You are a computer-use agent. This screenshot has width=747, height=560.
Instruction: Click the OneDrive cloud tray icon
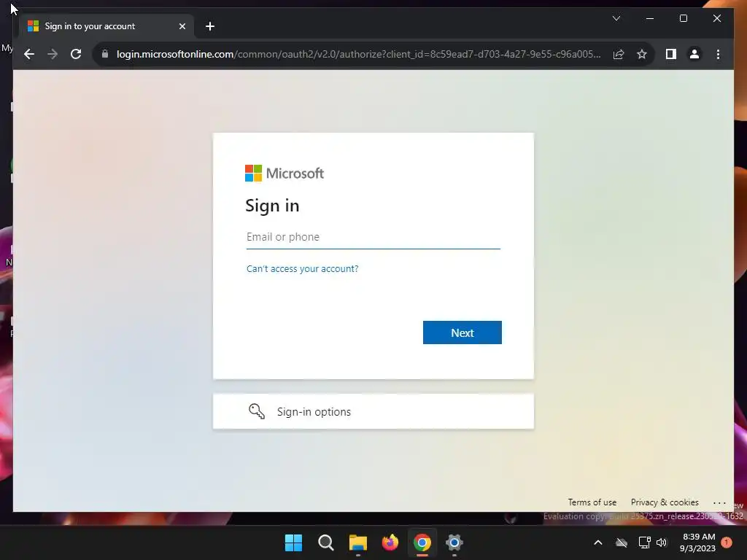622,542
